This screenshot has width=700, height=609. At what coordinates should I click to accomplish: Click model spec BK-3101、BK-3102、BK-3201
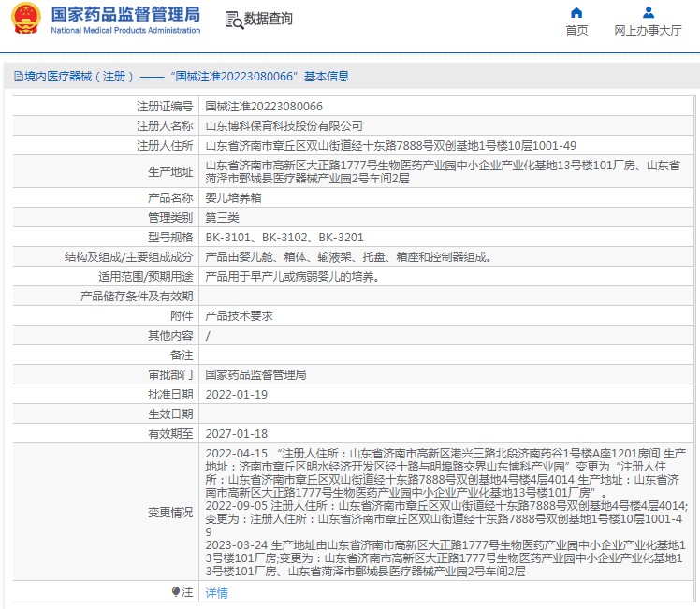tap(284, 237)
